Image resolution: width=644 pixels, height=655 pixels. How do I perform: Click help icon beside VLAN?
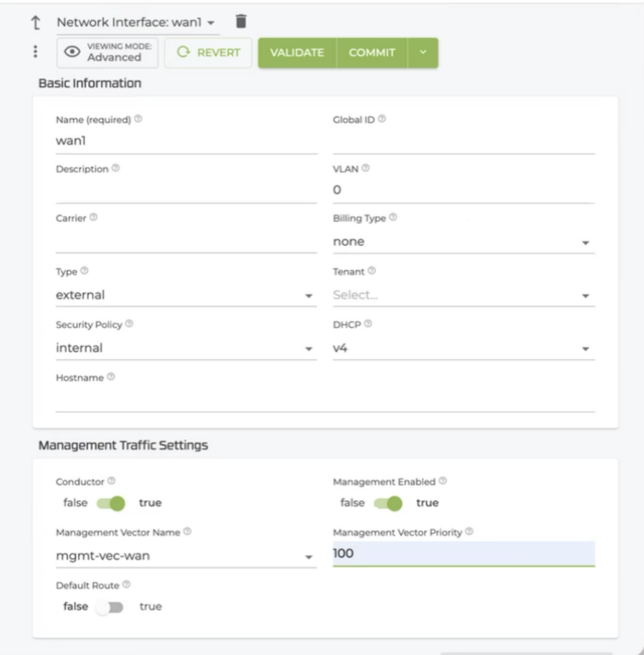point(365,168)
